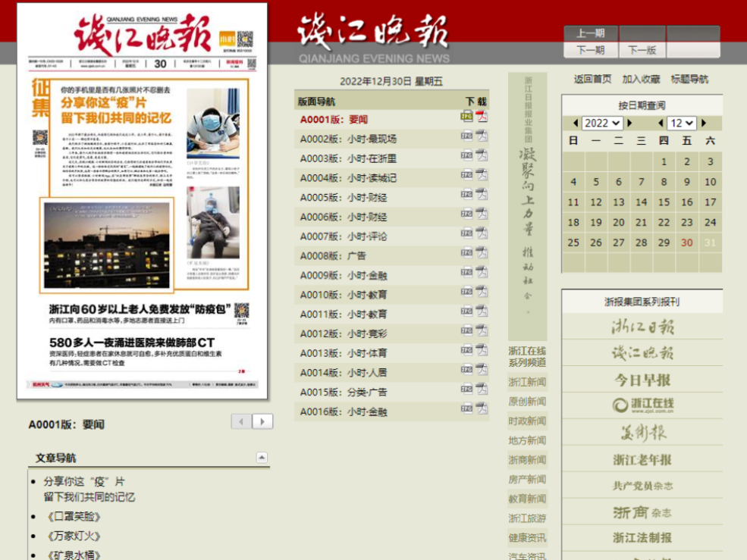Open 浙江新闻 channel

coord(527,382)
